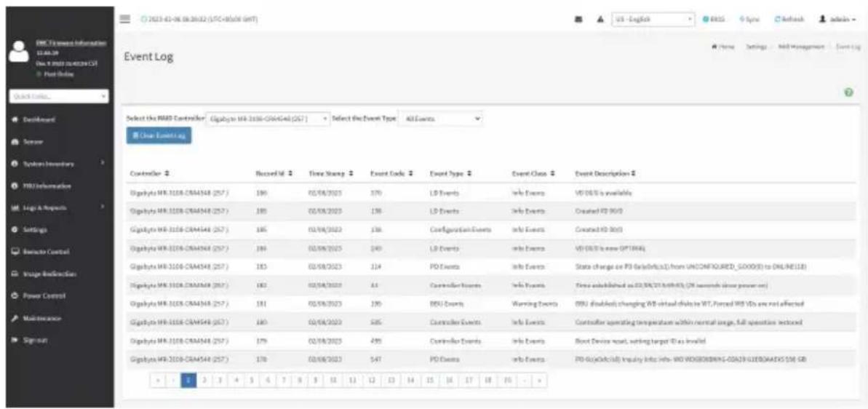Click the Clear Event Log button
Viewport: 868px width, 409px height.
pos(159,135)
